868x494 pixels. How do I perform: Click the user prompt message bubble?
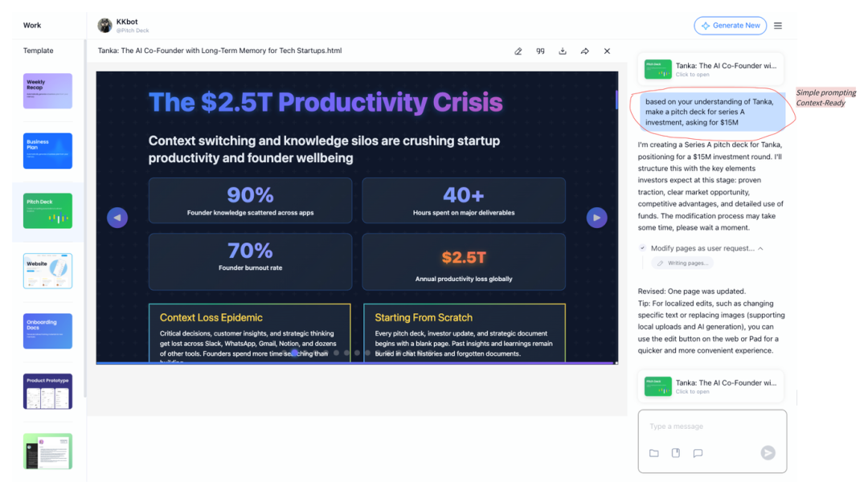tap(712, 112)
